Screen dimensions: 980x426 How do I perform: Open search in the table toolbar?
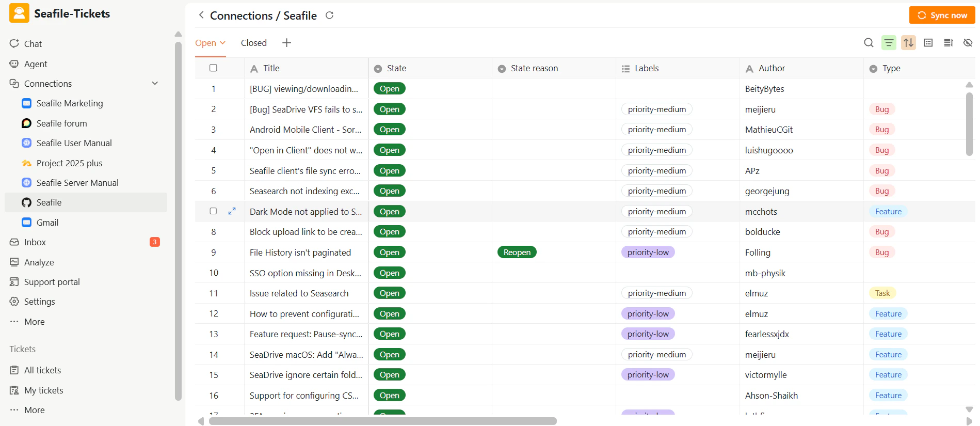(869, 43)
